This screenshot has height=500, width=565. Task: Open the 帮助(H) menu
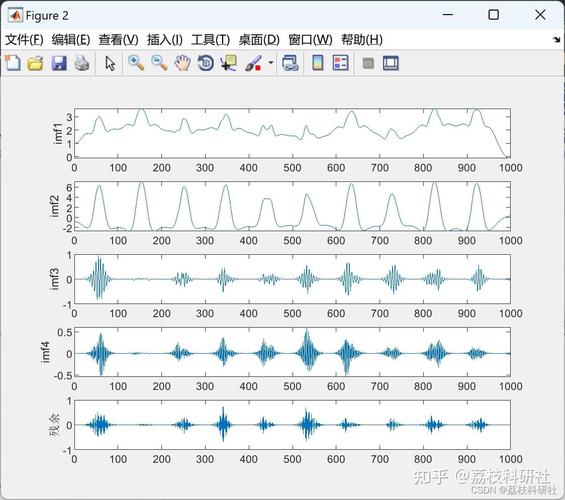point(362,39)
